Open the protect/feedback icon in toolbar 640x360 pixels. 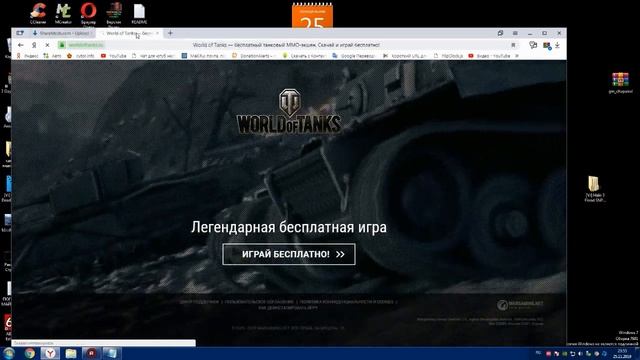pyautogui.click(x=533, y=45)
